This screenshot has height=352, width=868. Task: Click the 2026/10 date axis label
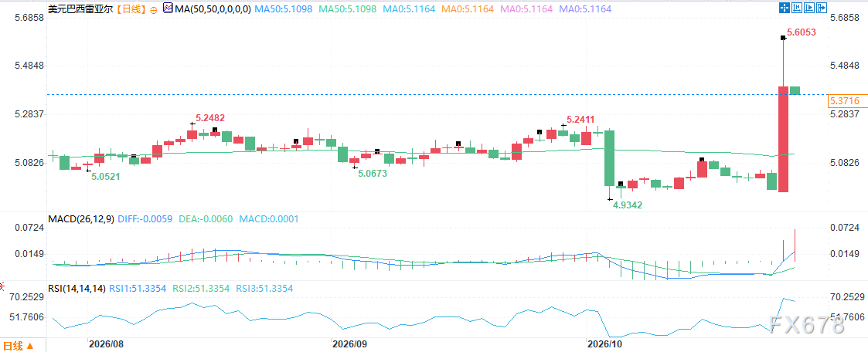tap(604, 344)
